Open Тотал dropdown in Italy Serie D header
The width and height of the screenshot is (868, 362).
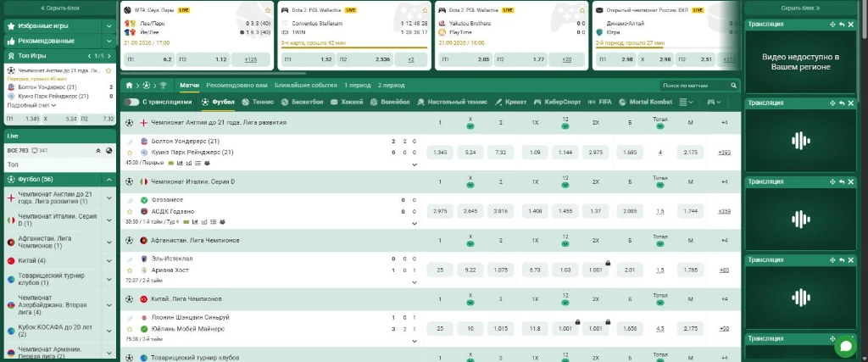click(659, 185)
